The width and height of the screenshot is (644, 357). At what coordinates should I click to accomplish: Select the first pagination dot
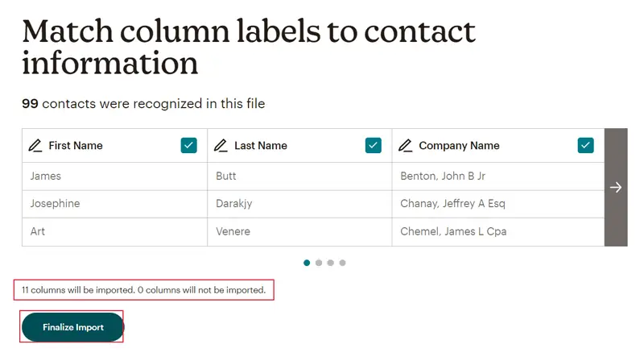(307, 263)
